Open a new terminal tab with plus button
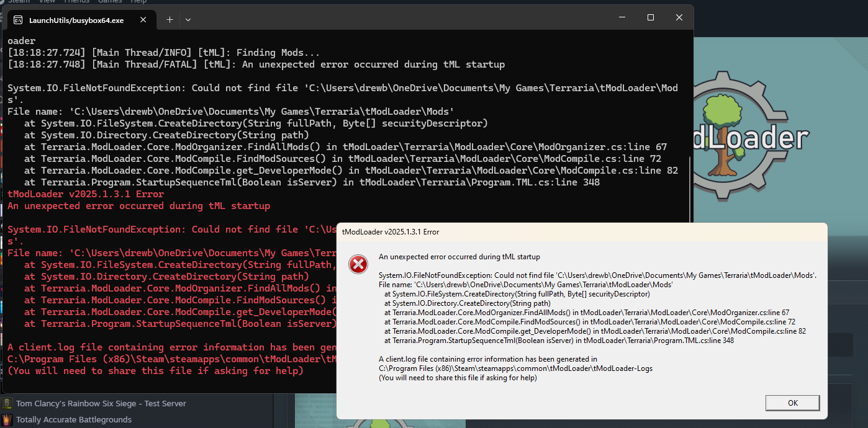The height and width of the screenshot is (428, 868). (x=170, y=20)
